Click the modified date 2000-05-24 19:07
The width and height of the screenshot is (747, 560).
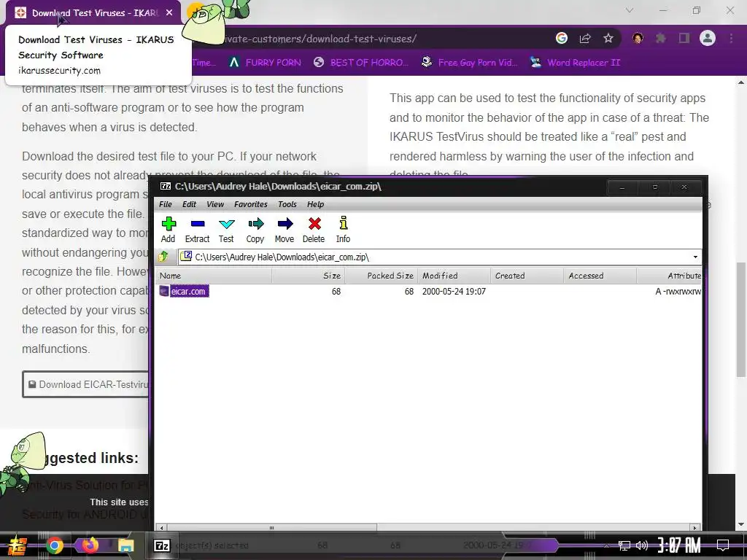(454, 291)
